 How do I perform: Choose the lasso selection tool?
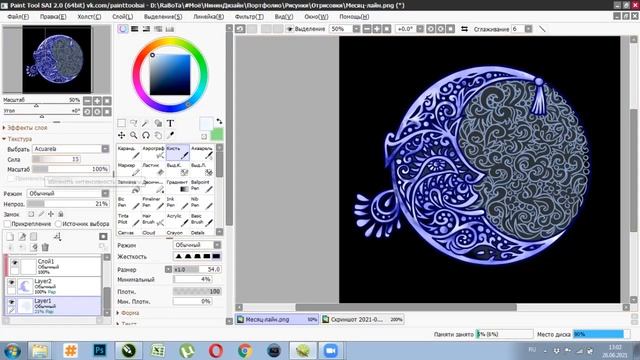click(133, 123)
